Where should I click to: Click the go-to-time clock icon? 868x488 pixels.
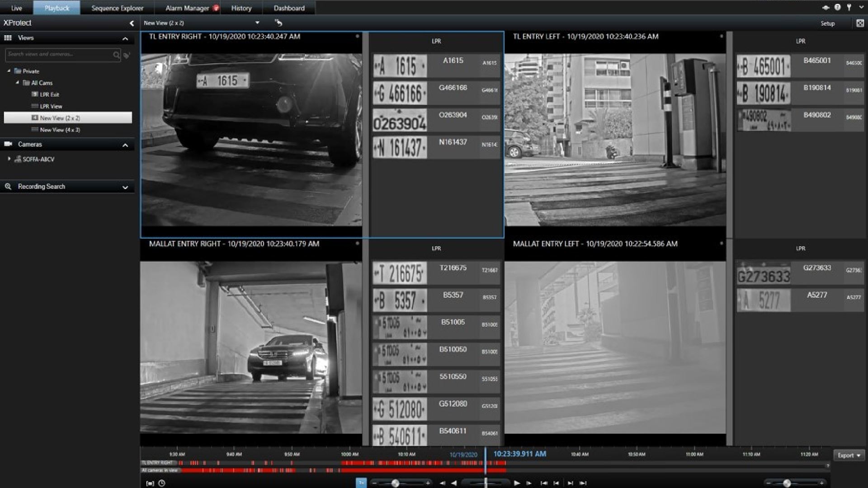click(161, 483)
